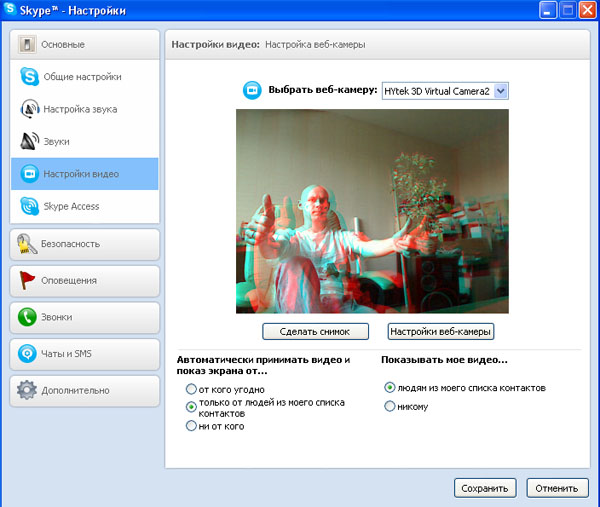
Task: Click the HYtek 3D Virtual Camera2 combo box
Action: click(445, 91)
